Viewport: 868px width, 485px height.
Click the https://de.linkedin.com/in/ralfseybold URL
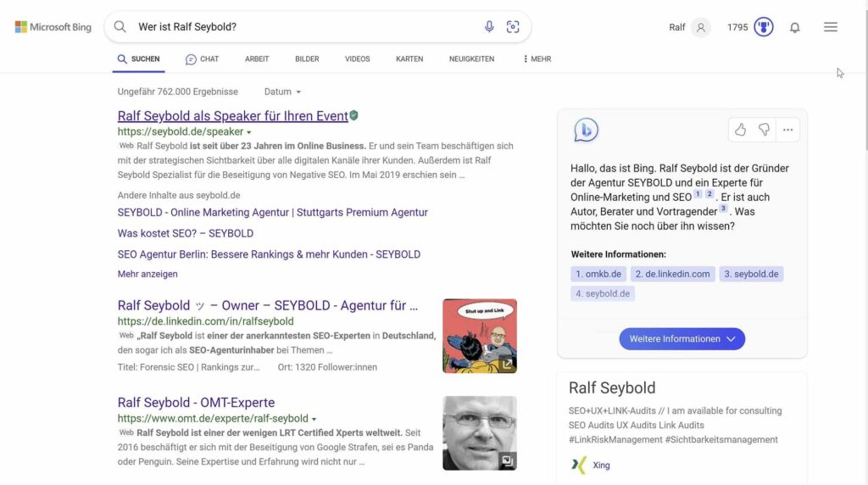205,321
